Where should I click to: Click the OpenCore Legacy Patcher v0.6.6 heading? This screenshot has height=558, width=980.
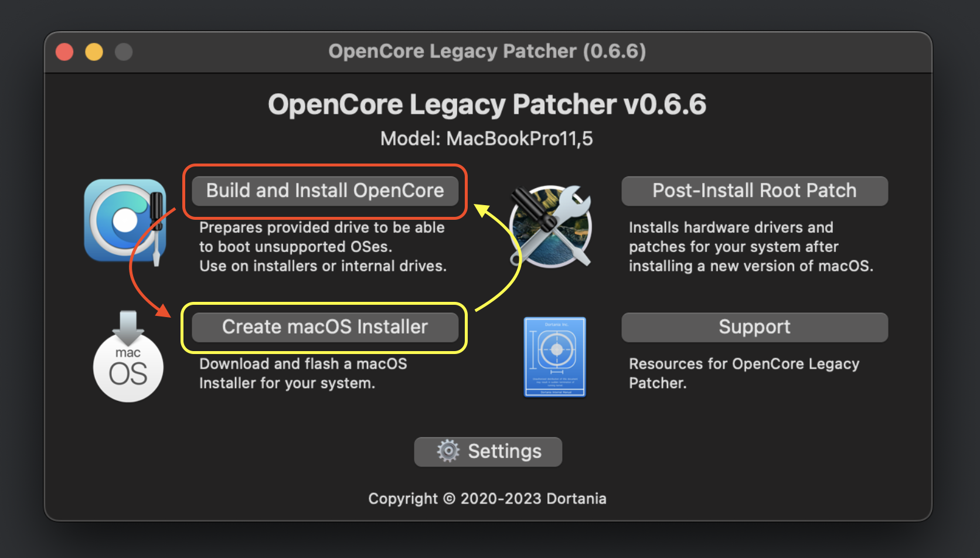pyautogui.click(x=487, y=105)
